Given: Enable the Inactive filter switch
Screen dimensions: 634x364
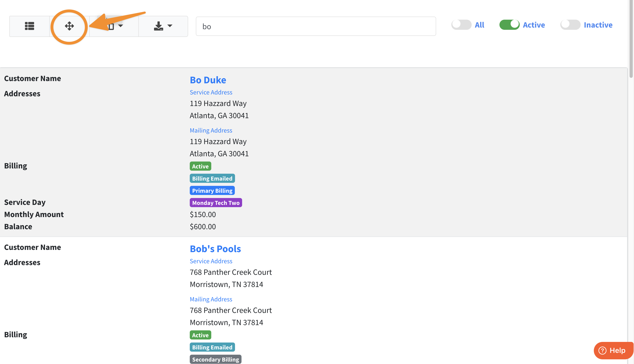Looking at the screenshot, I should tap(570, 25).
